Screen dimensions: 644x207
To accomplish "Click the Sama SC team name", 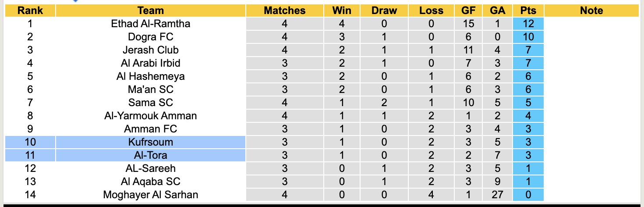I will (x=150, y=103).
